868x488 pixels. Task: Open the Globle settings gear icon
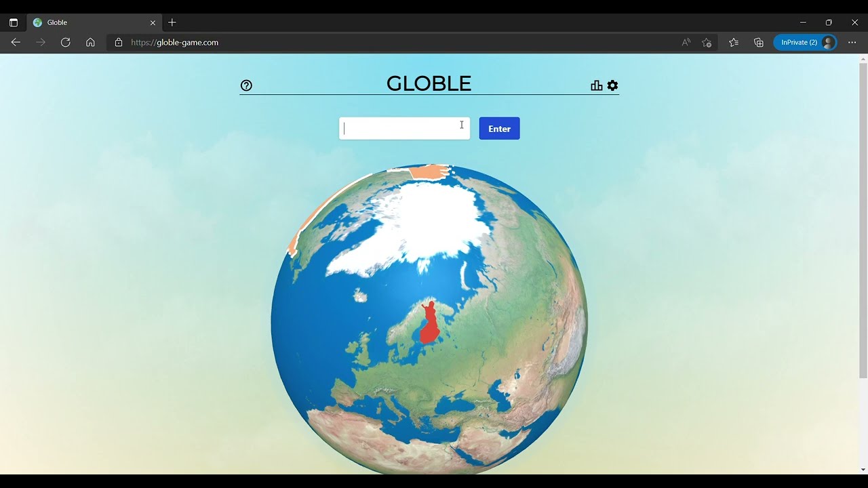(x=612, y=85)
